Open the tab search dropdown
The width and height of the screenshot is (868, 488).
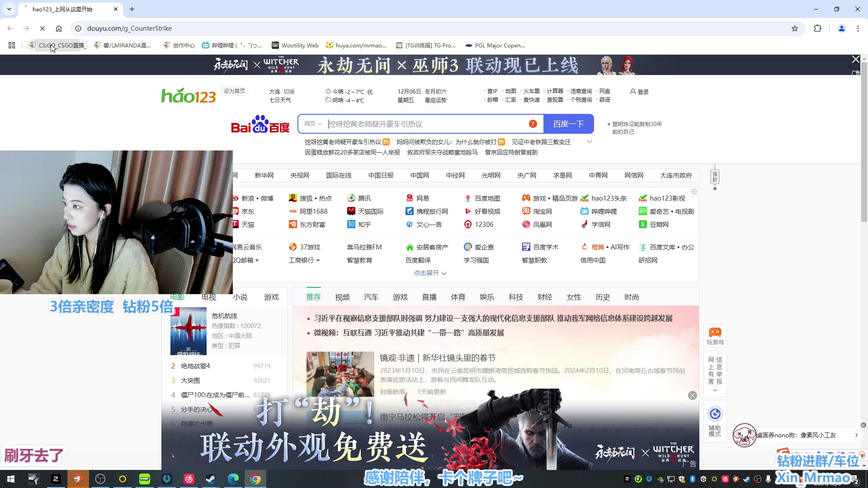click(x=9, y=9)
